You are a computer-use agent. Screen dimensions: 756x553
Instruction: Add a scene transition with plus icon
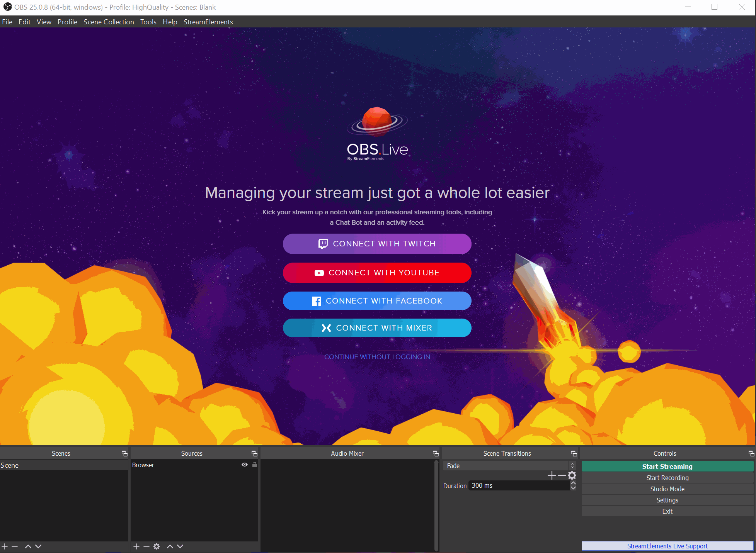(552, 475)
